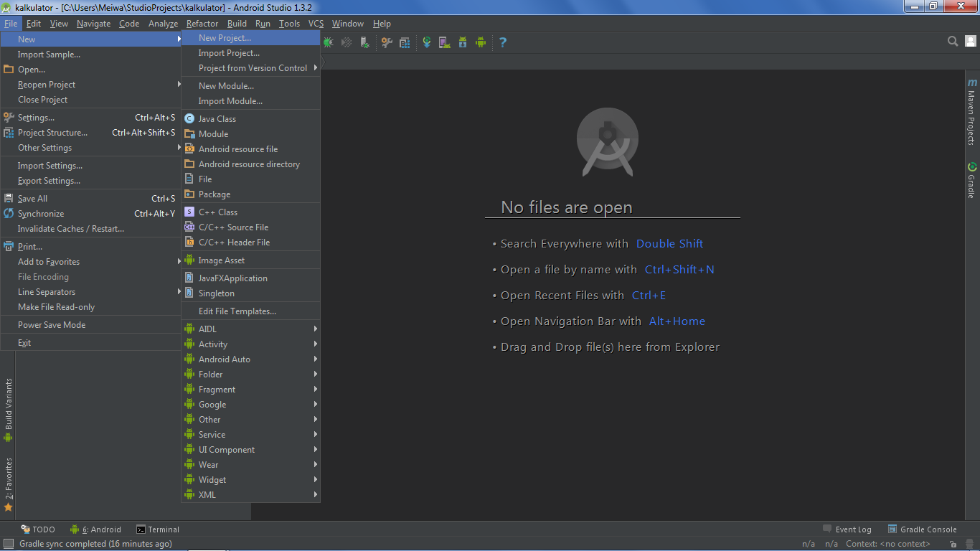Open the Window menu

(348, 24)
